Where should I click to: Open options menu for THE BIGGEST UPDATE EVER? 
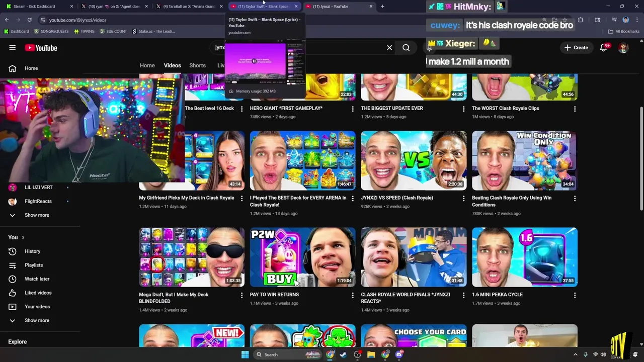point(463,109)
